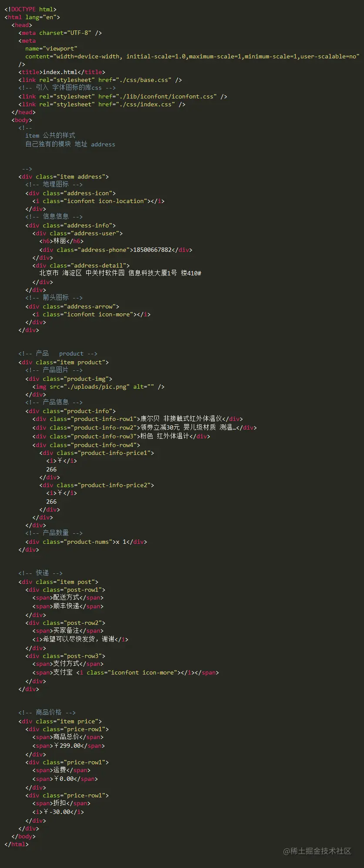
Task: Click the ￥-30.00 line
Action: [58, 812]
